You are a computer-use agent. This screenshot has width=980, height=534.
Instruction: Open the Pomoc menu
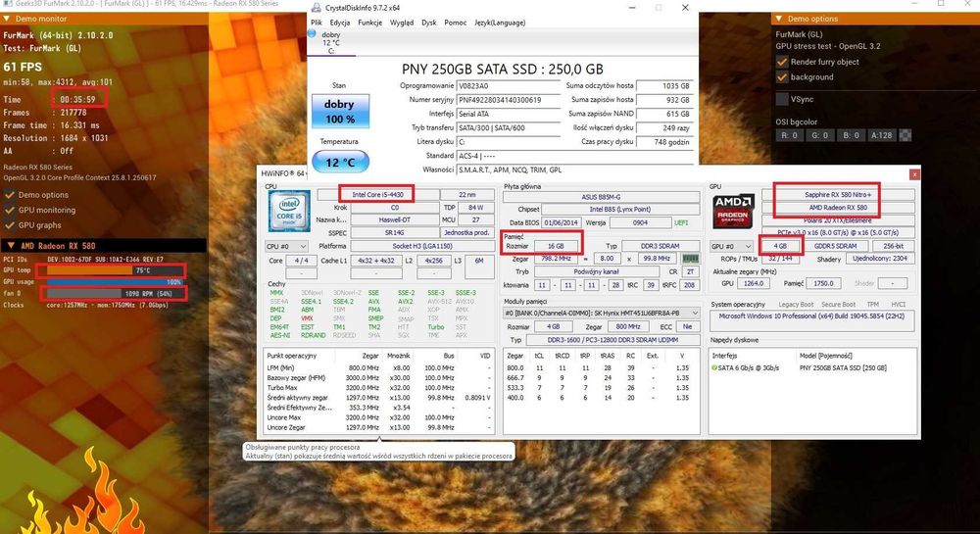(x=455, y=23)
